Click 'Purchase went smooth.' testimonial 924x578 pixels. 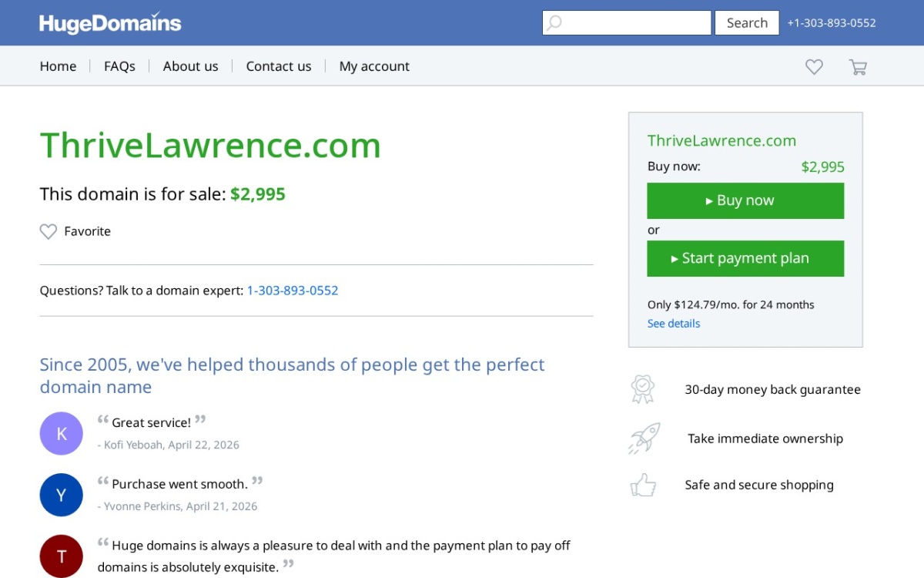[x=179, y=484]
